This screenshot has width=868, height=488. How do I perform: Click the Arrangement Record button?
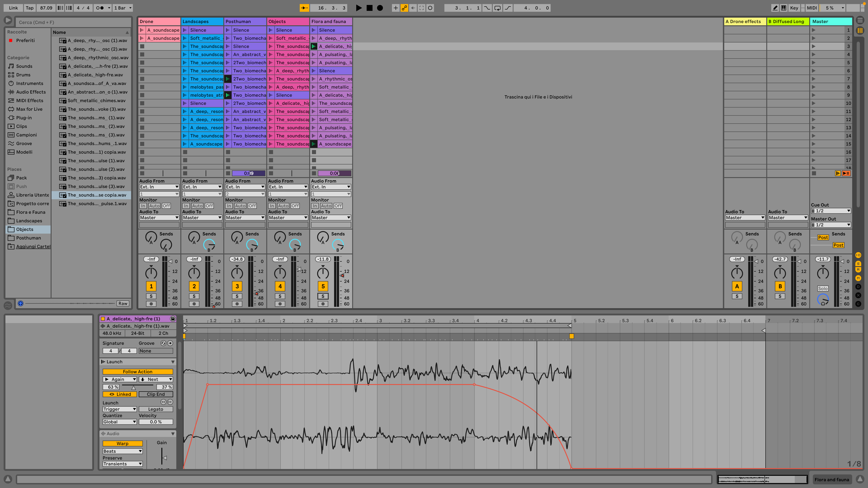(x=380, y=8)
